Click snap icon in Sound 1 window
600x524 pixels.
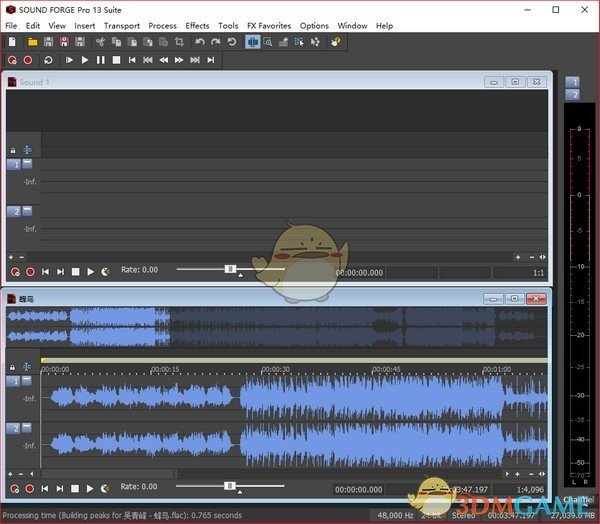click(27, 150)
